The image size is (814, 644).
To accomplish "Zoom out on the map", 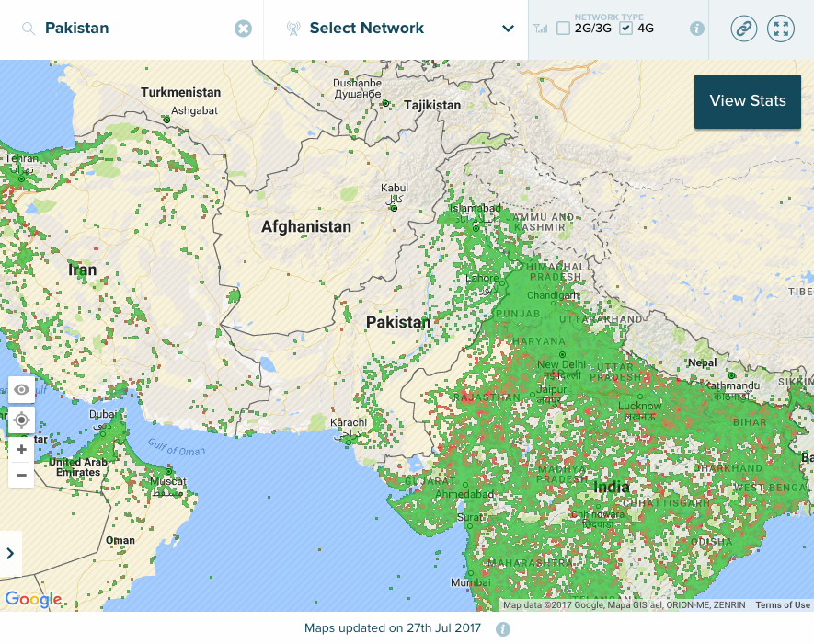I will [22, 475].
